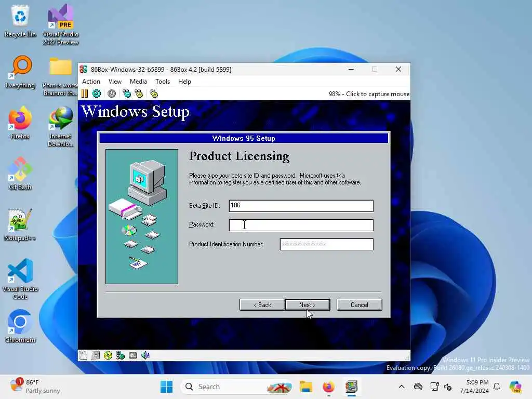Close the 86Box window
The width and height of the screenshot is (532, 399).
click(398, 69)
